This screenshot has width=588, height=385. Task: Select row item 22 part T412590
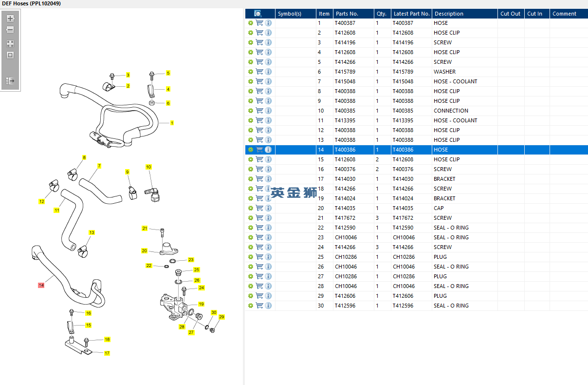point(416,228)
